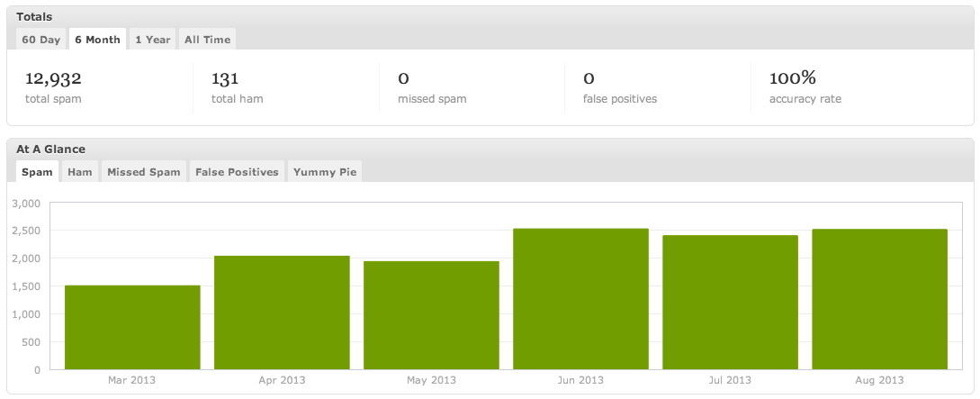Viewport: 980px width, 399px height.
Task: Select the 6 Month totals tab
Action: [98, 40]
